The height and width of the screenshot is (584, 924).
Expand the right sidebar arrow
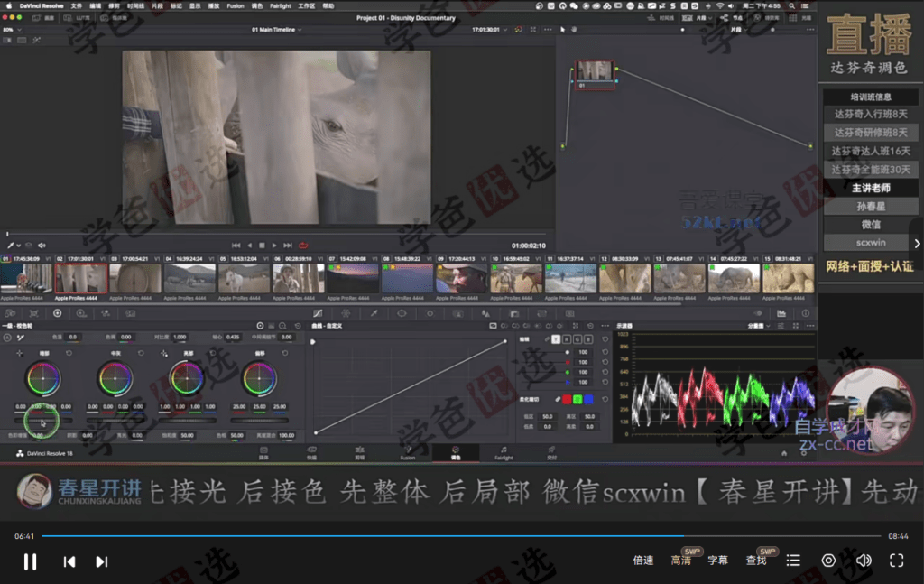pyautogui.click(x=917, y=243)
